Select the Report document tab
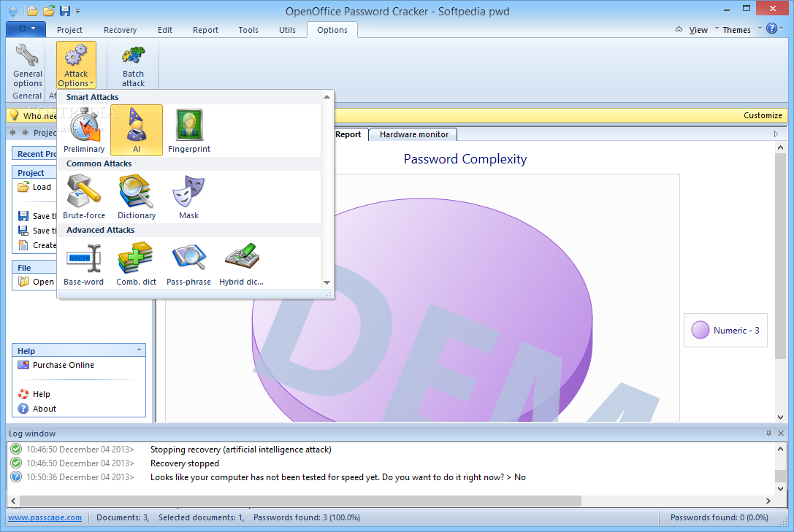Image resolution: width=794 pixels, height=532 pixels. click(348, 134)
